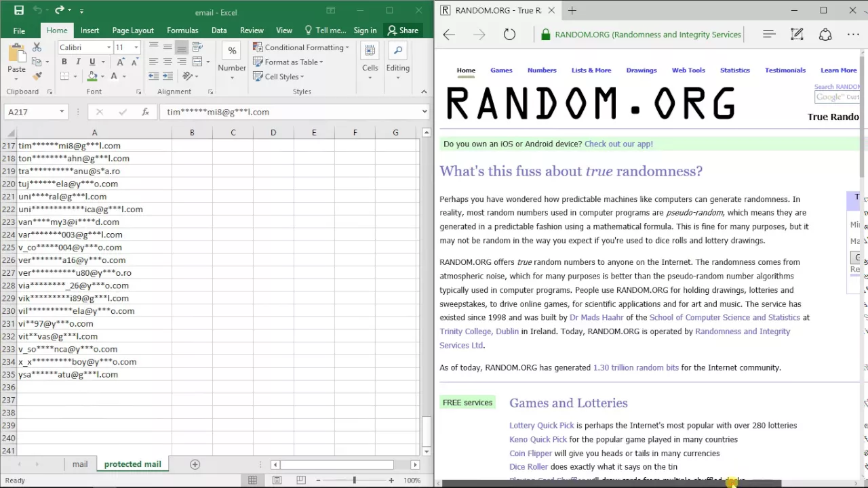Open Conditional Formatting menu

[301, 47]
